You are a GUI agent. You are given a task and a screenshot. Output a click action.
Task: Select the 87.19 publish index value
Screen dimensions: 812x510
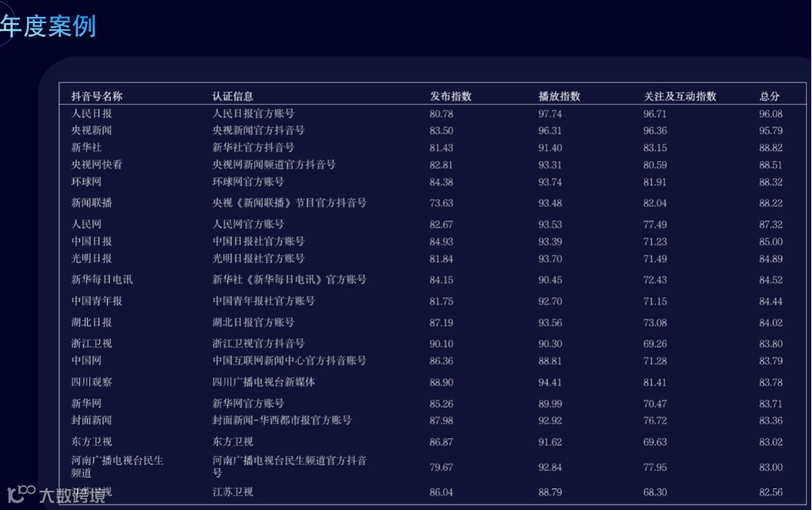pyautogui.click(x=441, y=323)
